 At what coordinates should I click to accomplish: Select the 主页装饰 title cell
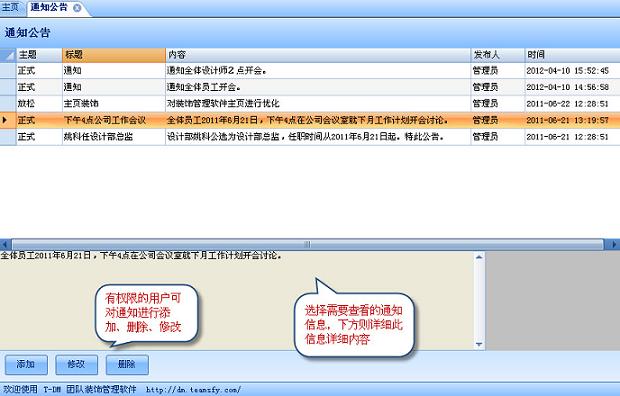(114, 104)
